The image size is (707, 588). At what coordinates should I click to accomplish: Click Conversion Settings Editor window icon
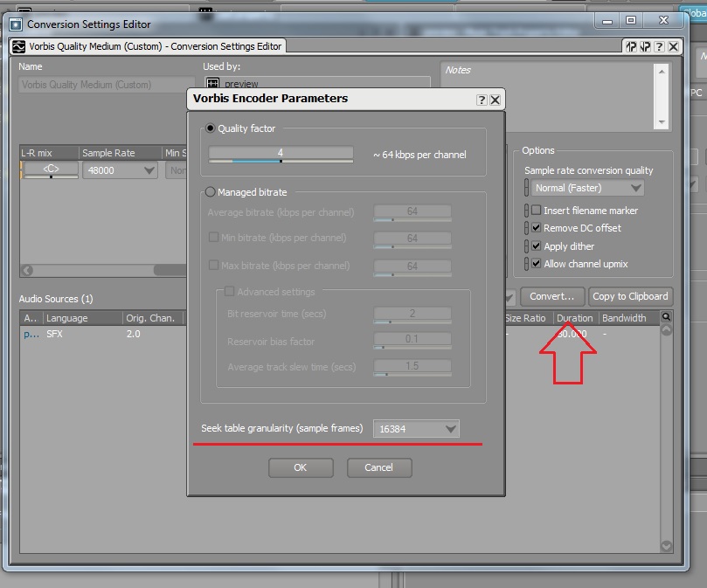click(x=16, y=24)
